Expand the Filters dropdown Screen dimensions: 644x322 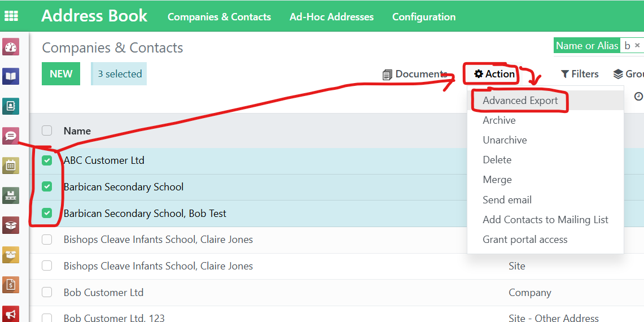click(x=580, y=74)
